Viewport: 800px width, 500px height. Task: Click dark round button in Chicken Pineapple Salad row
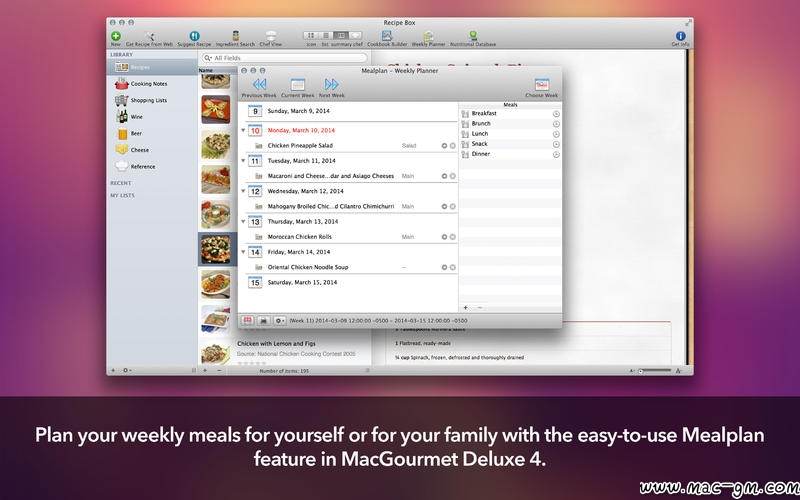tap(444, 146)
